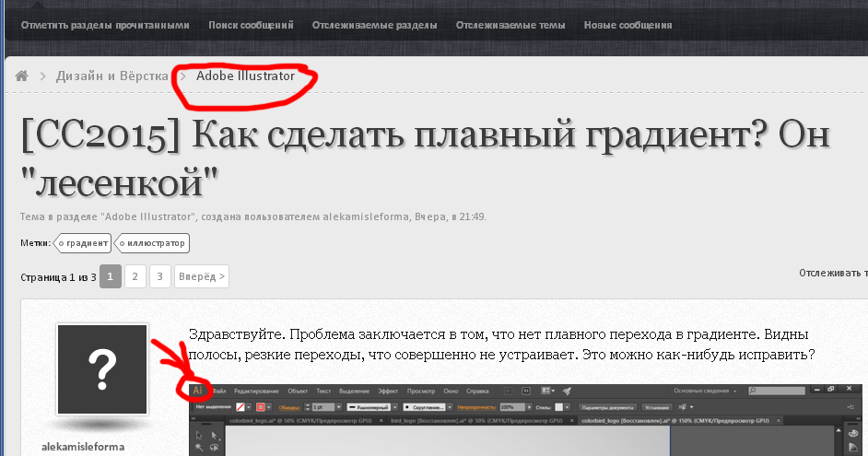The width and height of the screenshot is (868, 456).
Task: Select the Magic Wand tool in Illustrator
Action: (198, 447)
